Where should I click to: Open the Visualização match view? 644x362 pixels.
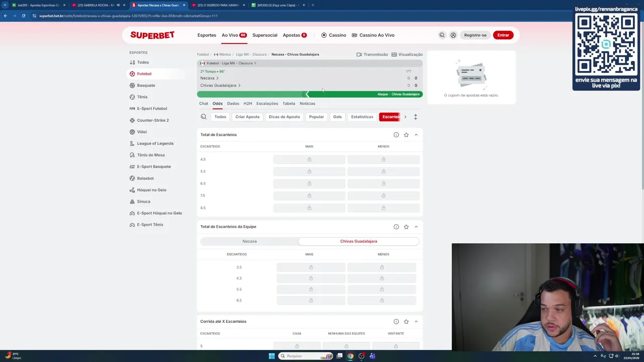[x=407, y=54]
